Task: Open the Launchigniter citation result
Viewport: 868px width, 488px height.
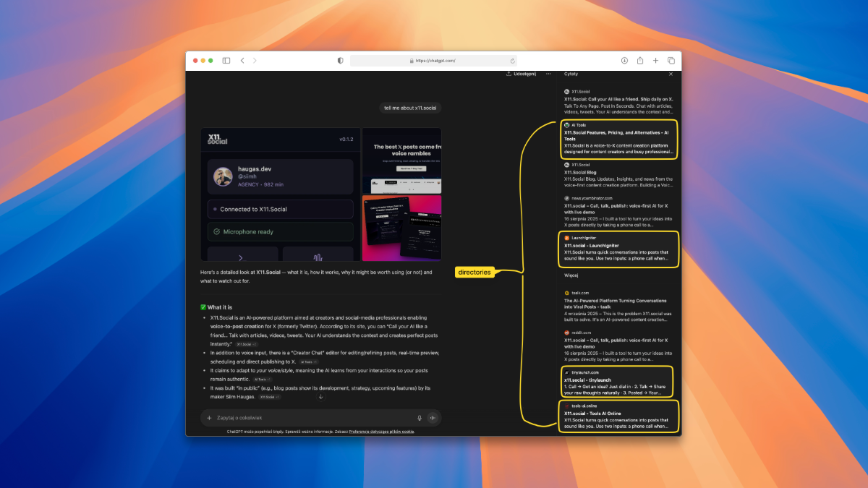Action: coord(618,249)
